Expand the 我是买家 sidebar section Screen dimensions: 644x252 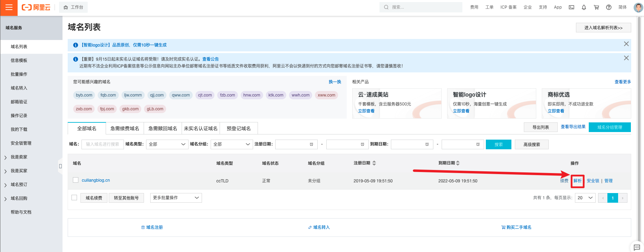click(x=6, y=171)
